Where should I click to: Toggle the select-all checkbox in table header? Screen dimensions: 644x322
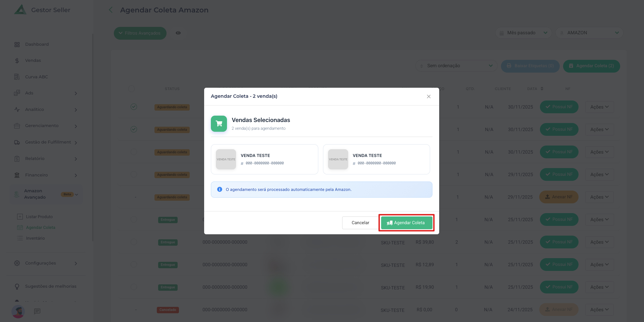132,89
